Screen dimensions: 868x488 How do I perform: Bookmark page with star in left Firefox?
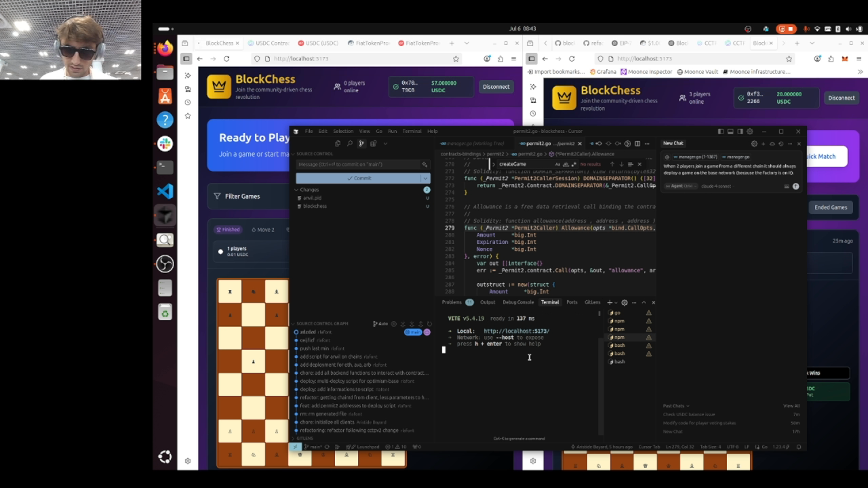pos(456,59)
